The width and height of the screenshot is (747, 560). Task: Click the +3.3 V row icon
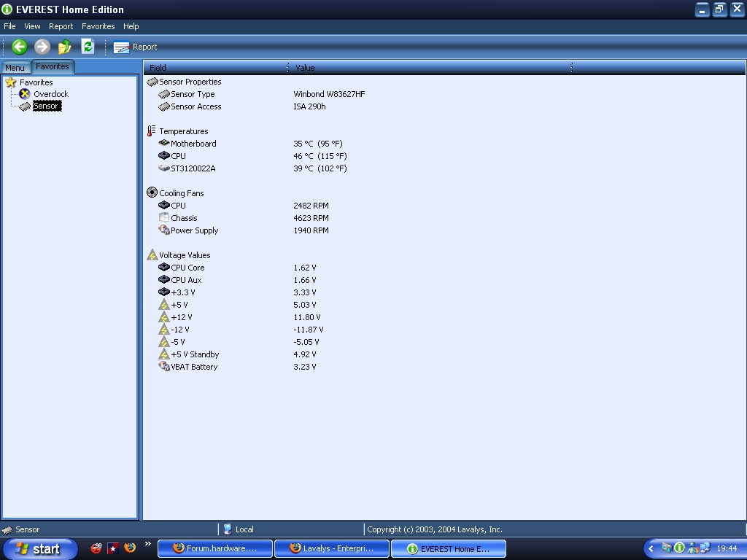click(x=164, y=292)
